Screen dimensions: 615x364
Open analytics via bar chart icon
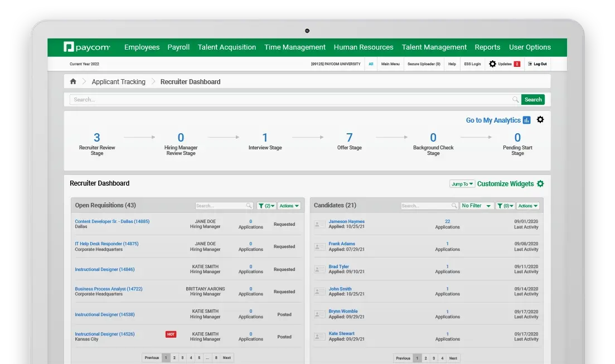tap(526, 120)
